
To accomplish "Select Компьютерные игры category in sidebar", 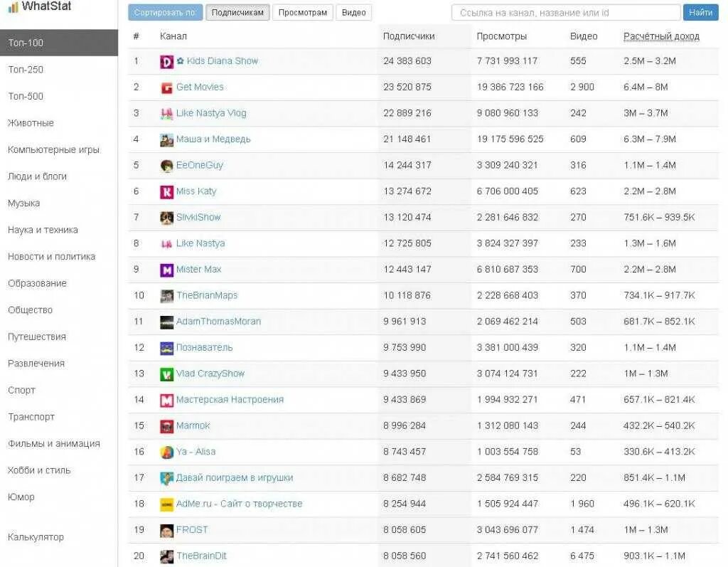I will click(x=53, y=150).
